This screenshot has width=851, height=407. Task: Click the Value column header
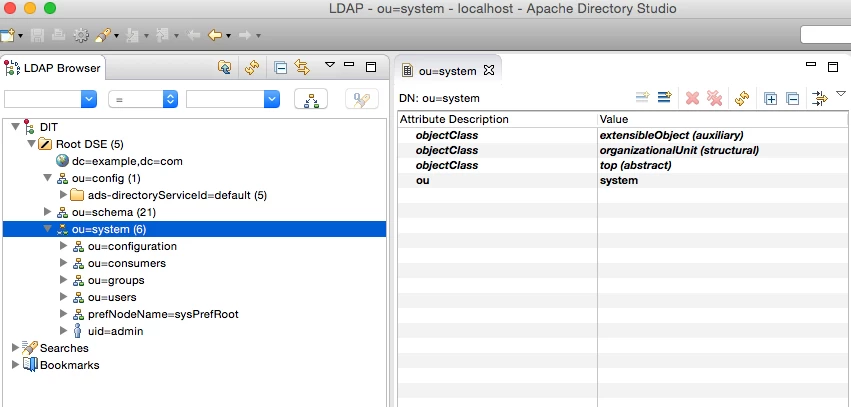722,119
